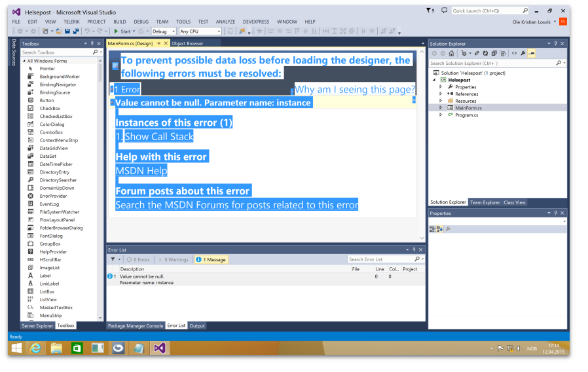Screen dimensions: 588x372
Task: Open the TELERIK menu
Action: (x=71, y=22)
